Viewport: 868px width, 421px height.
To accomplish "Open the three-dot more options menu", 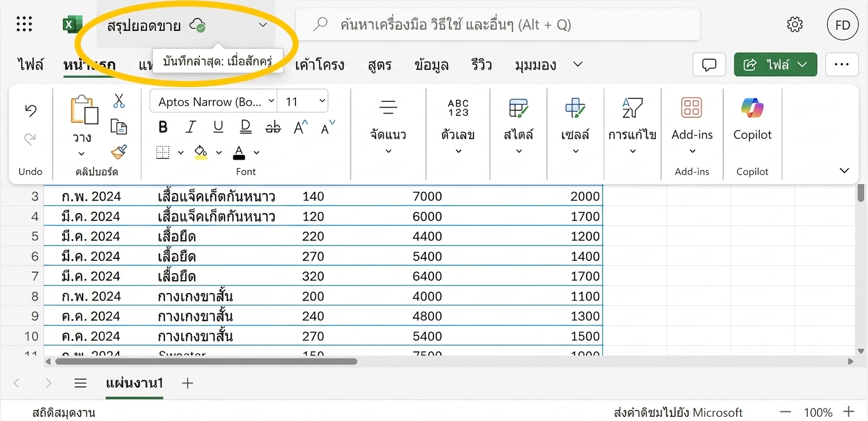I will tap(842, 65).
